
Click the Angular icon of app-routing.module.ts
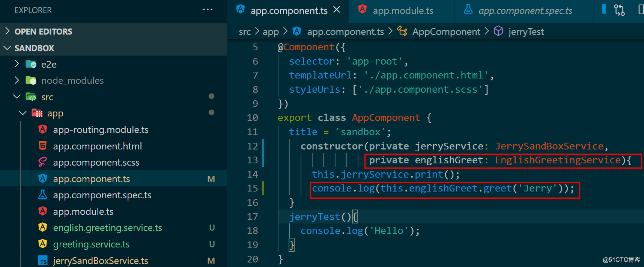click(43, 130)
